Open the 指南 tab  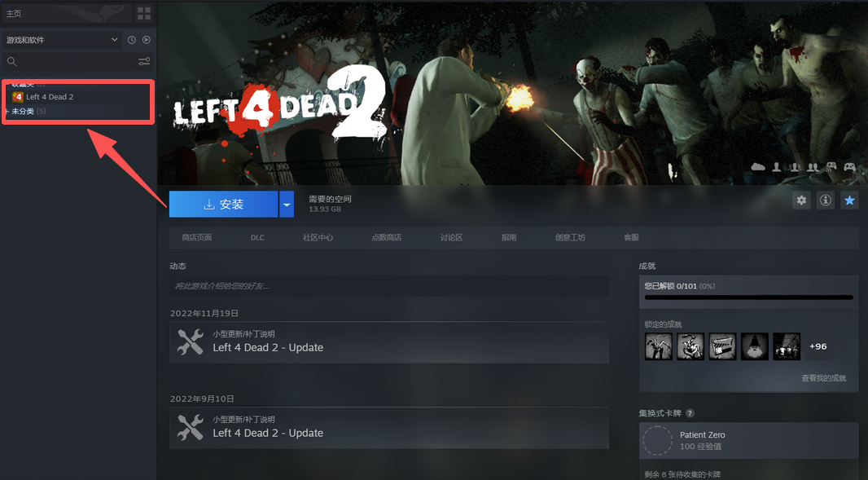[509, 237]
